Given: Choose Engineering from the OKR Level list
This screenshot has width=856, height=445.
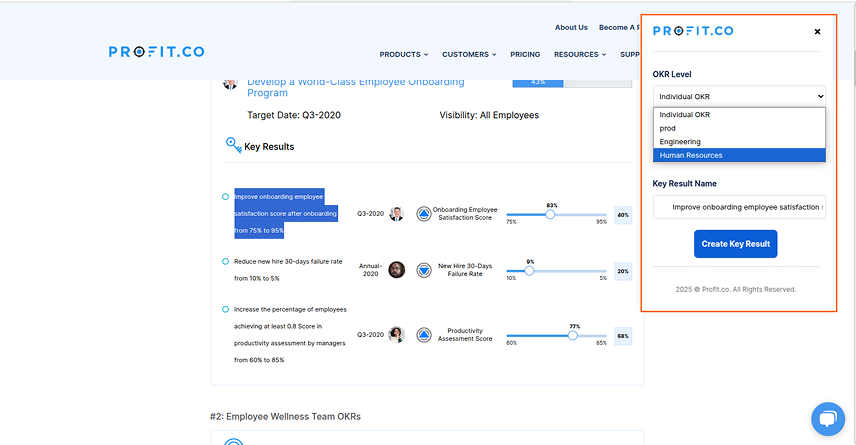Looking at the screenshot, I should tap(739, 141).
